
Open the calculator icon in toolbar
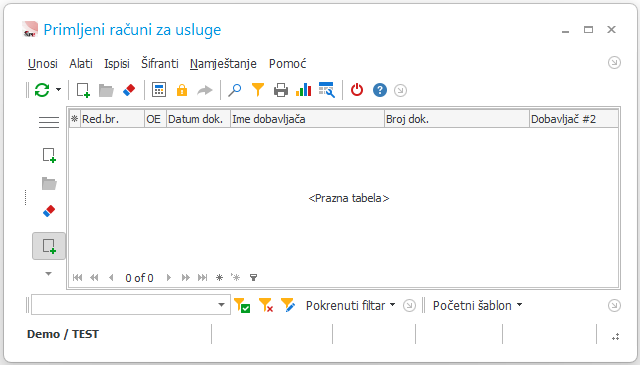click(x=159, y=90)
